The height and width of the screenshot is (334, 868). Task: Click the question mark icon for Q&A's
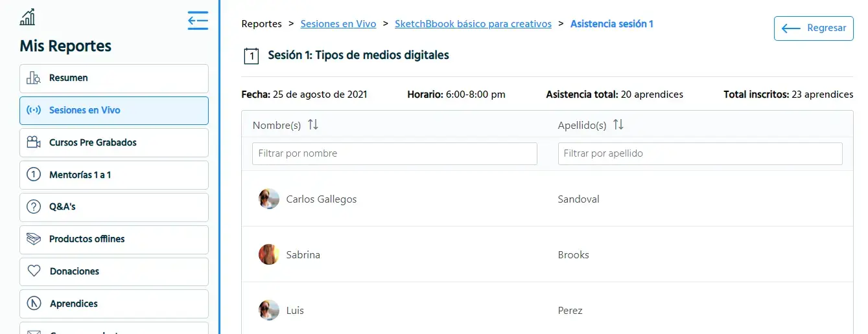pyautogui.click(x=34, y=207)
